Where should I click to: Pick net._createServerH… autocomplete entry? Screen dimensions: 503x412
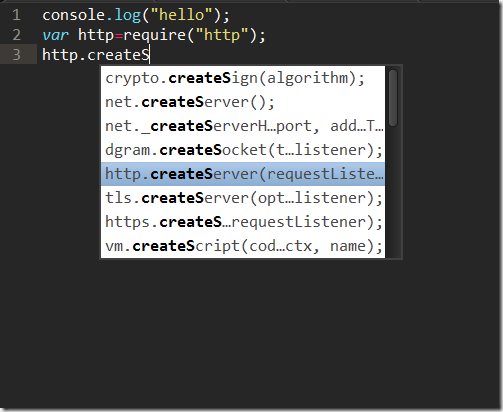click(243, 126)
